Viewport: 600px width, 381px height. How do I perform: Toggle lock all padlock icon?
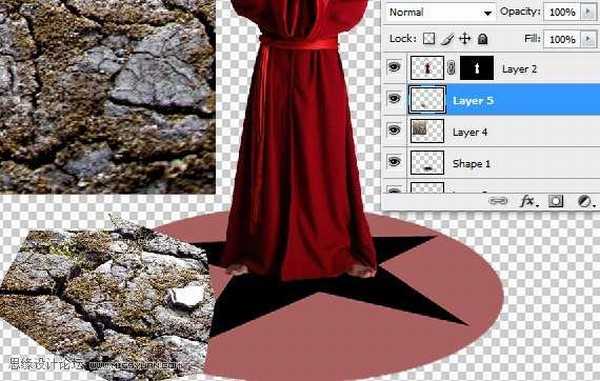(x=483, y=39)
